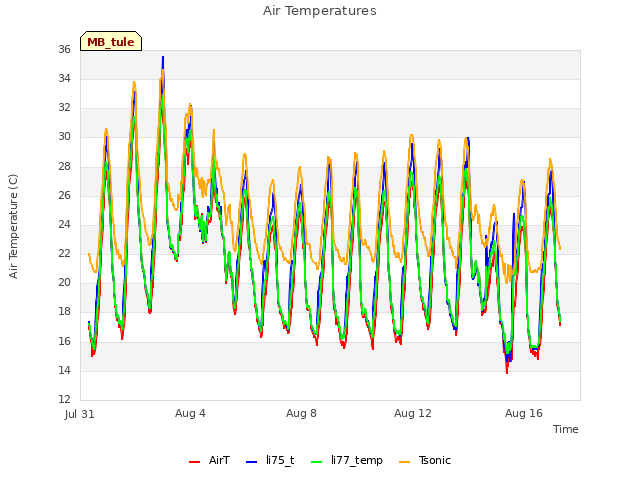The height and width of the screenshot is (480, 640).
Task: Toggle the li77_temp legend entry
Action: click(x=347, y=460)
